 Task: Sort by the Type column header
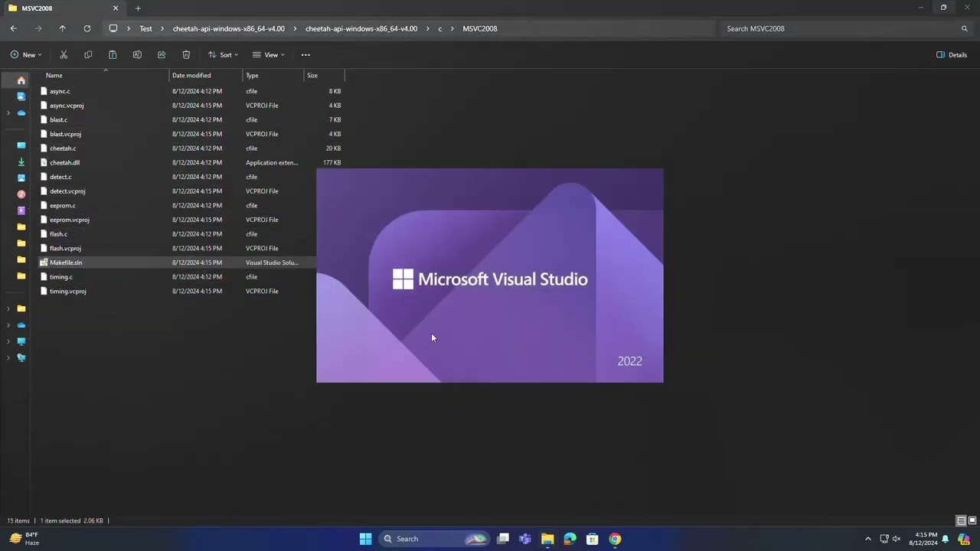[273, 75]
